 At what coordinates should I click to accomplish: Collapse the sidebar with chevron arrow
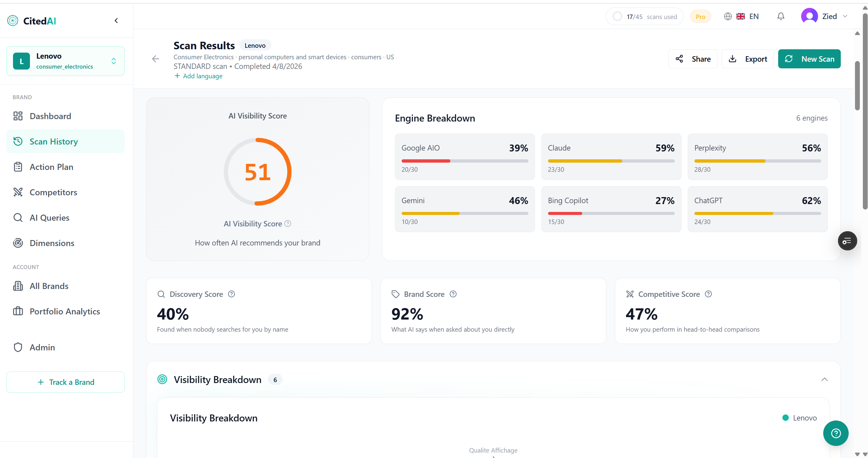116,21
